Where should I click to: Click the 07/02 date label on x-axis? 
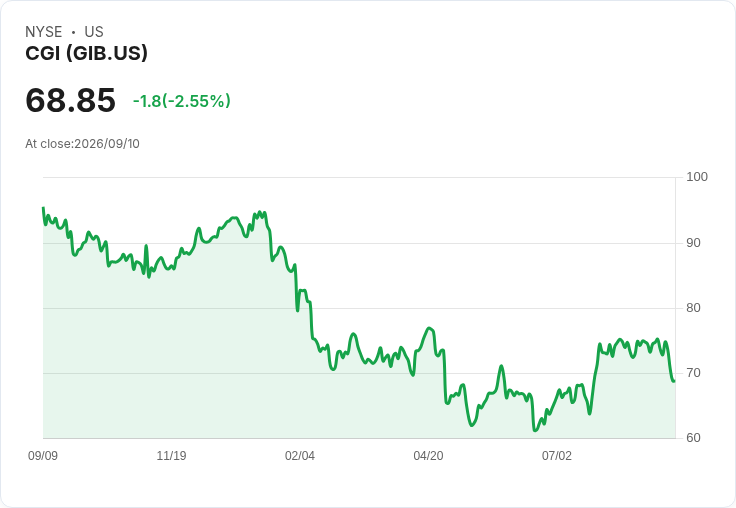click(x=557, y=455)
